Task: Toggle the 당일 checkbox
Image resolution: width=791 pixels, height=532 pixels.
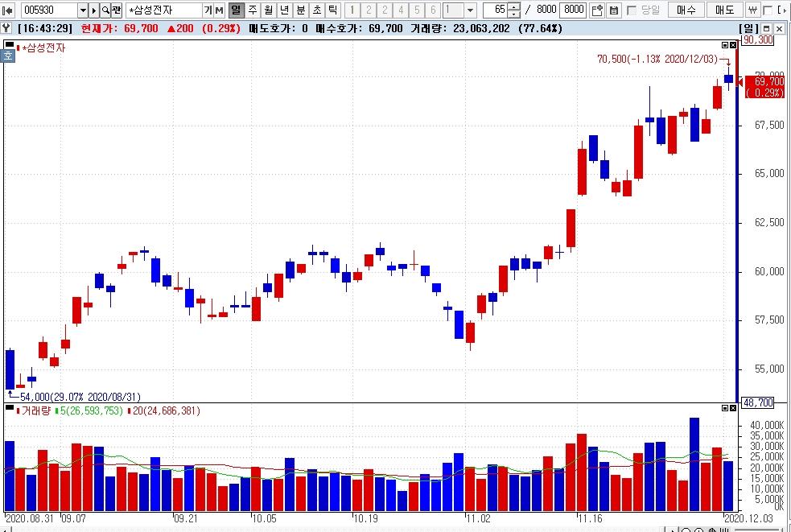Action: (631, 10)
